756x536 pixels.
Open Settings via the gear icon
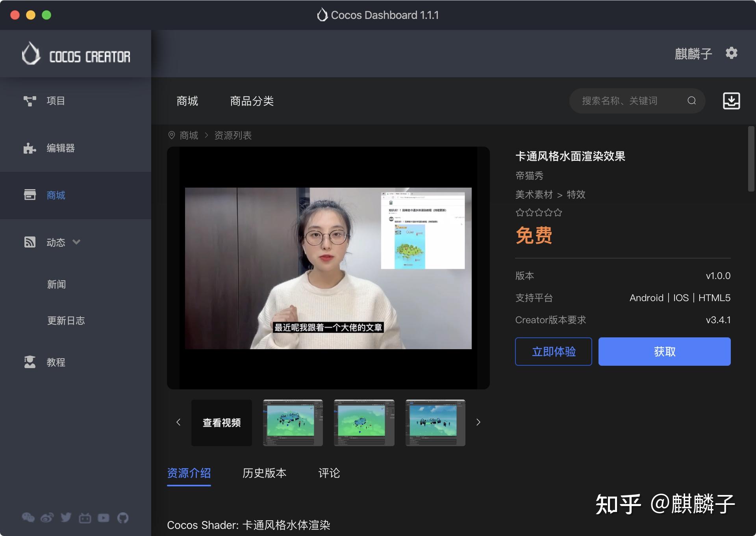tap(731, 53)
